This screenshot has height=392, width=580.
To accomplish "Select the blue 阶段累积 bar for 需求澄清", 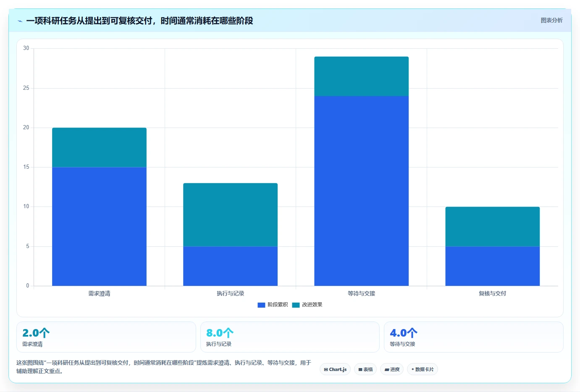I will [99, 227].
